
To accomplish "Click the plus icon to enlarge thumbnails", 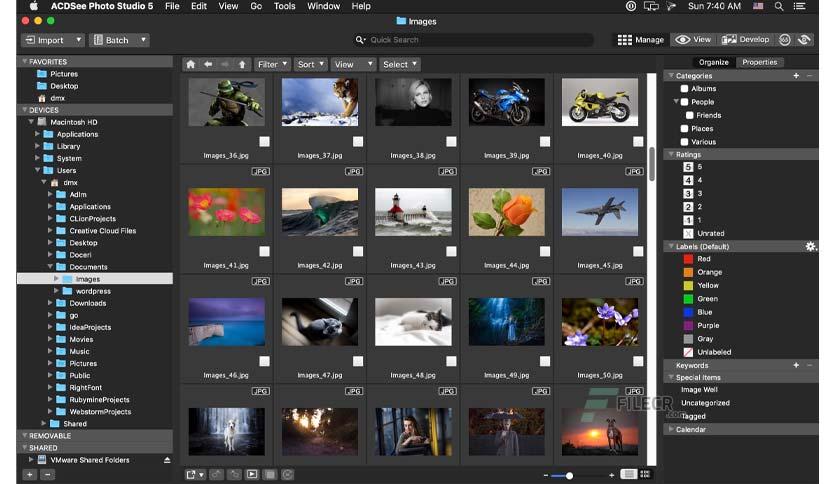I will click(x=611, y=475).
